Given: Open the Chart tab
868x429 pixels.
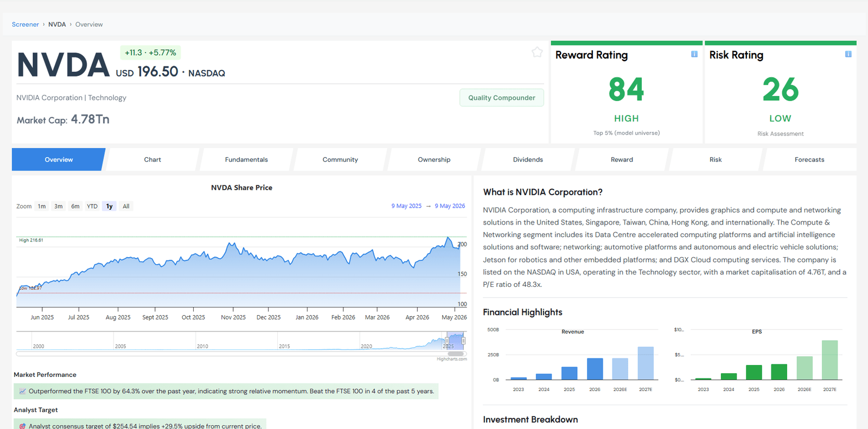Looking at the screenshot, I should pyautogui.click(x=152, y=159).
